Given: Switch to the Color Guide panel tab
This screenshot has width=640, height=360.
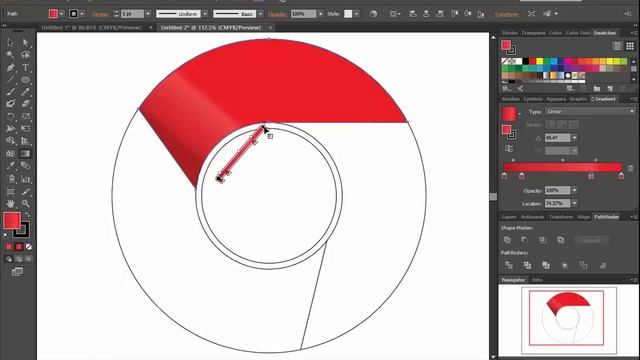Looking at the screenshot, I should click(x=578, y=33).
